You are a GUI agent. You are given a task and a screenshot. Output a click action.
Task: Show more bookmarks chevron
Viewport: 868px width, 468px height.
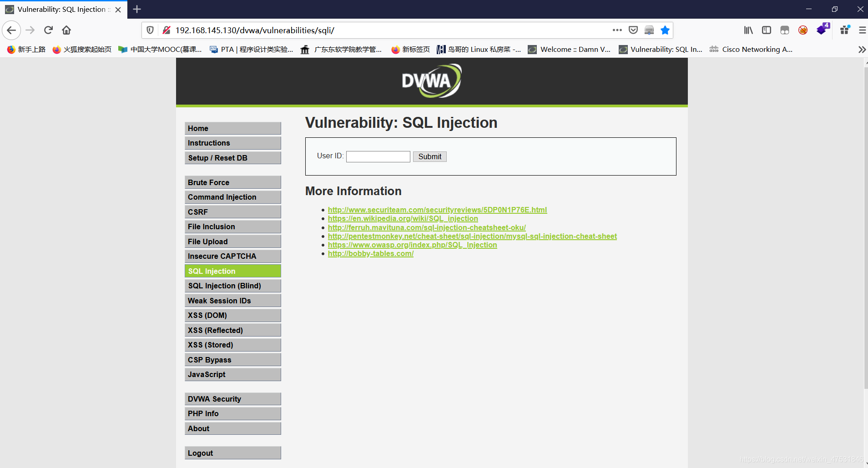[x=862, y=50]
